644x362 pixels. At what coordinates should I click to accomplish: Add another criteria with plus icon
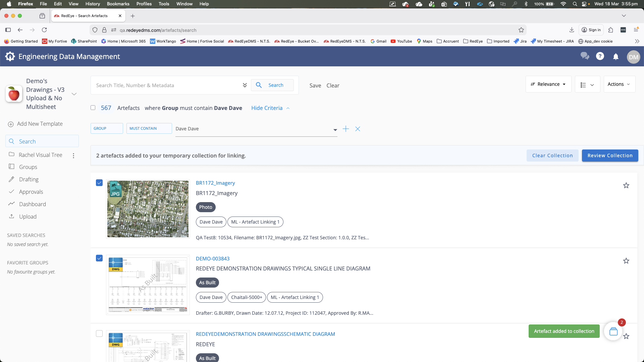[x=345, y=129]
